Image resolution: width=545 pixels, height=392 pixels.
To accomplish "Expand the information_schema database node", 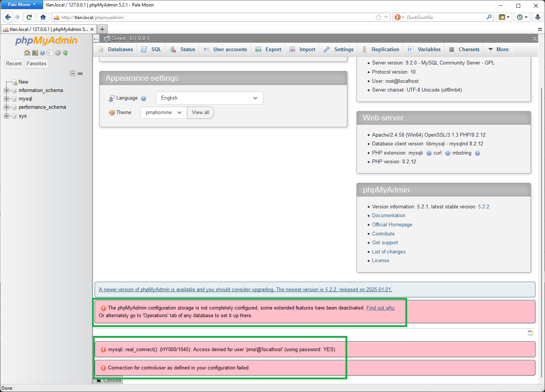I will point(6,90).
